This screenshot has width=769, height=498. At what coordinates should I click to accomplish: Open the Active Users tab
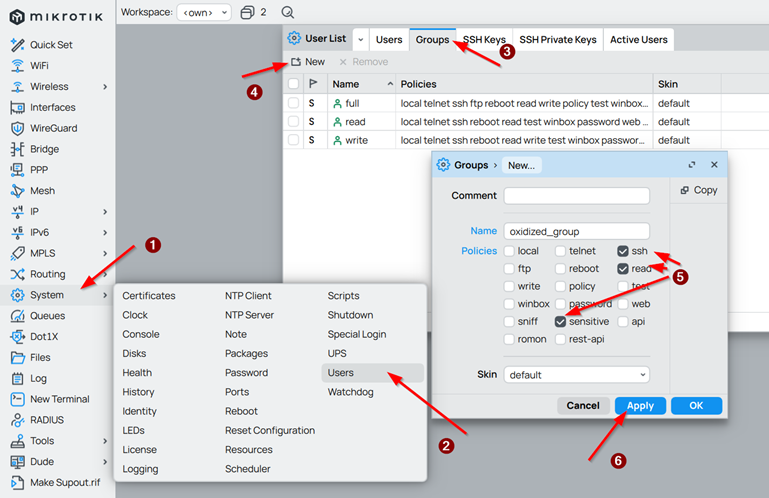[639, 40]
